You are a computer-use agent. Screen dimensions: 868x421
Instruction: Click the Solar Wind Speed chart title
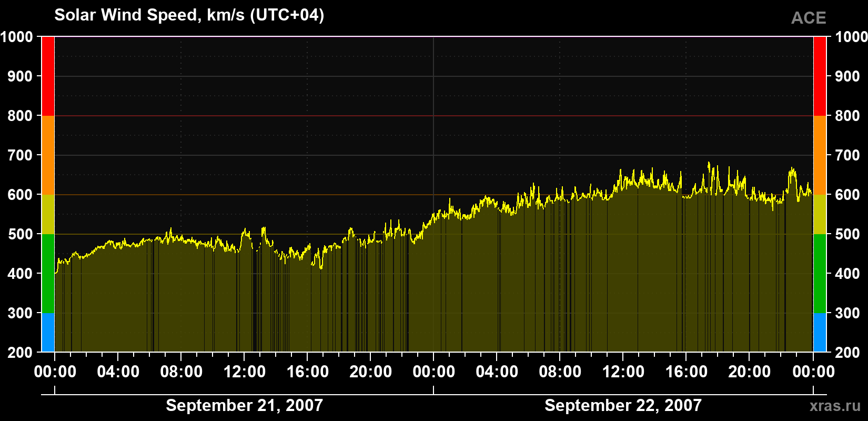(x=189, y=15)
